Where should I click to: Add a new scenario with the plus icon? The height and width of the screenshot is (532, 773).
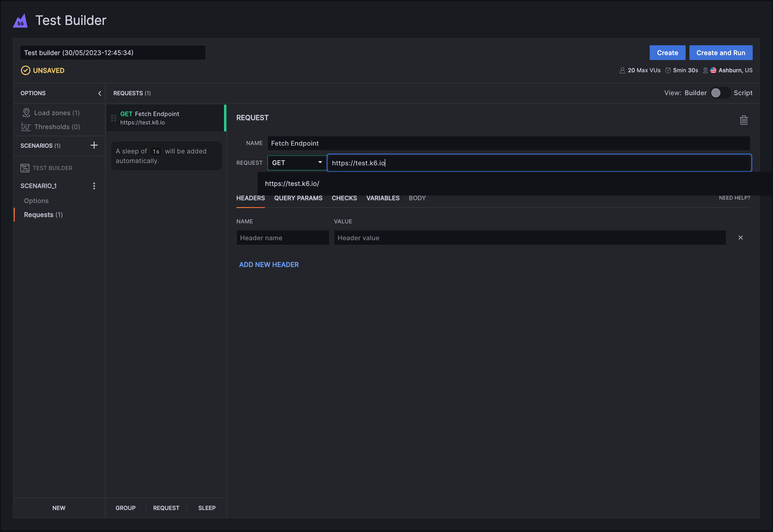(x=94, y=145)
